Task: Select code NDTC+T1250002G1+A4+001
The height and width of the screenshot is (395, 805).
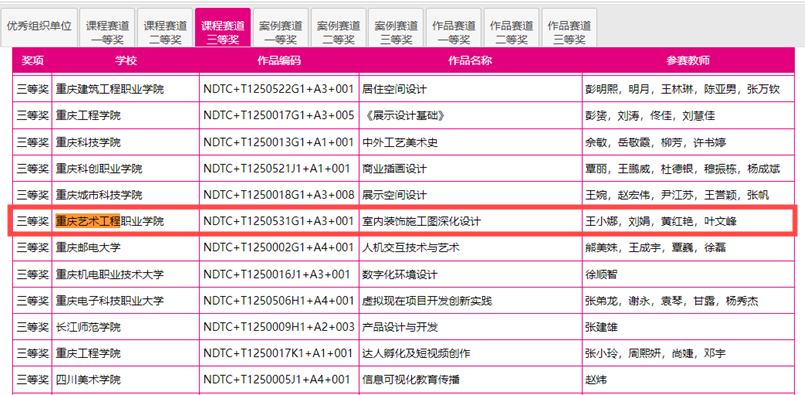Action: coord(279,248)
